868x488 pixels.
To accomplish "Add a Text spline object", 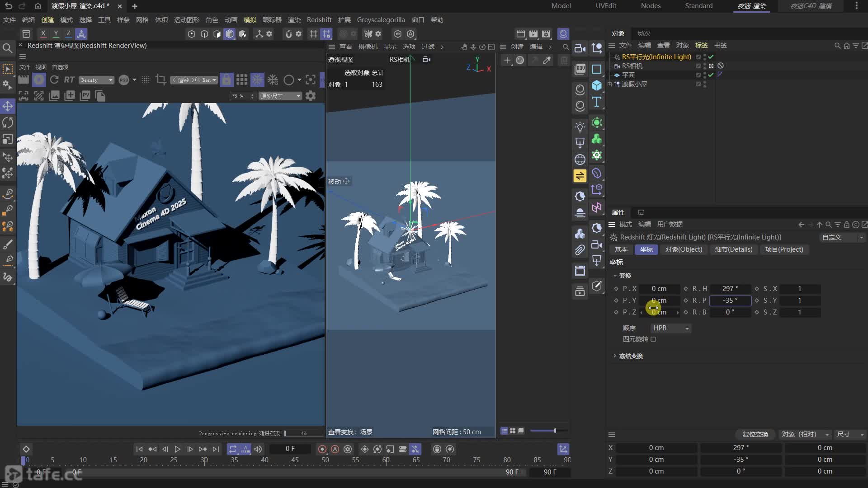I will [597, 102].
